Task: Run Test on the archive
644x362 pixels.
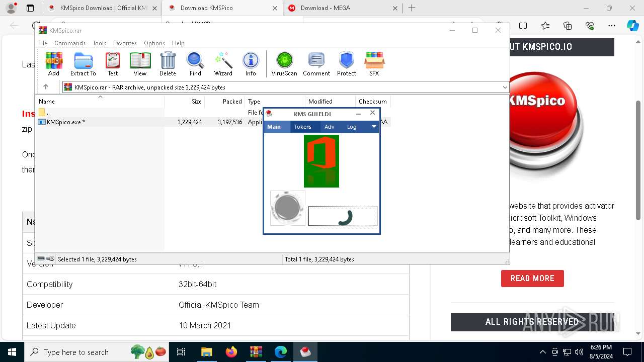Action: click(x=113, y=64)
